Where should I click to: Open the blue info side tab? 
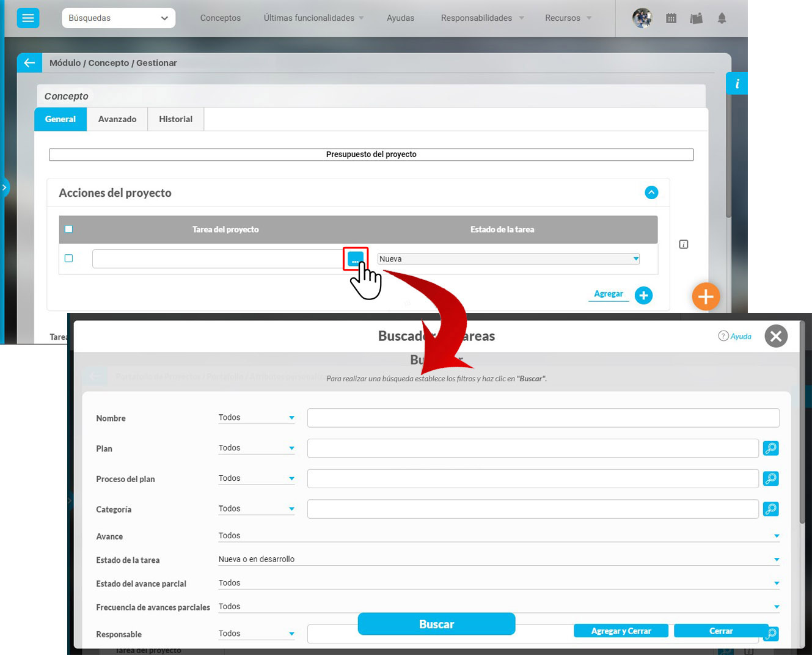(737, 84)
